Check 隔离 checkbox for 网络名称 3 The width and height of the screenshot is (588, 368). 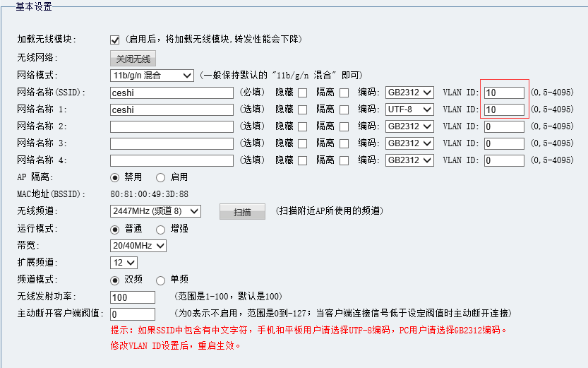[344, 143]
